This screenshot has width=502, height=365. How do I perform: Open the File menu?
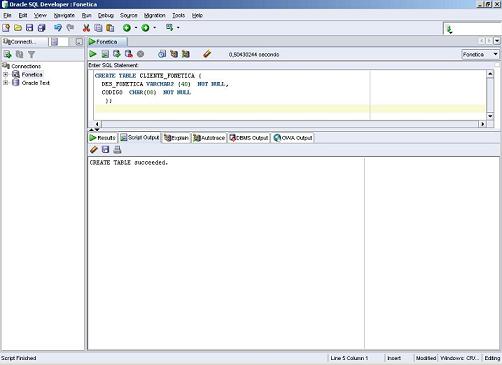(x=7, y=15)
